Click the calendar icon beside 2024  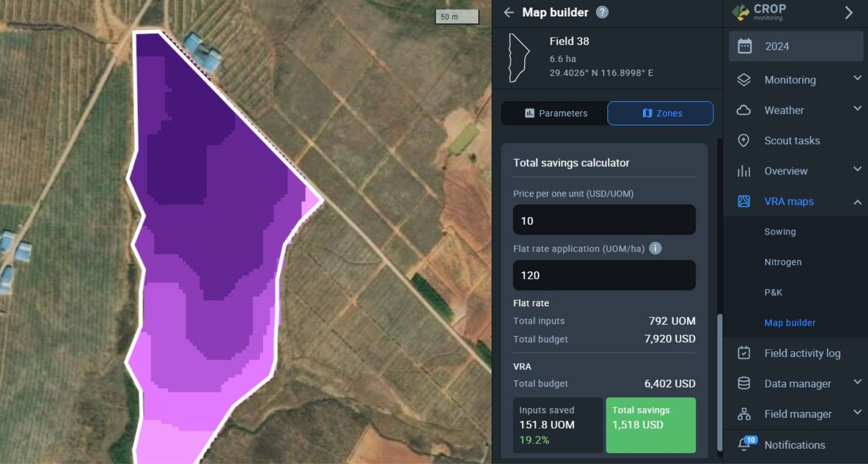745,46
